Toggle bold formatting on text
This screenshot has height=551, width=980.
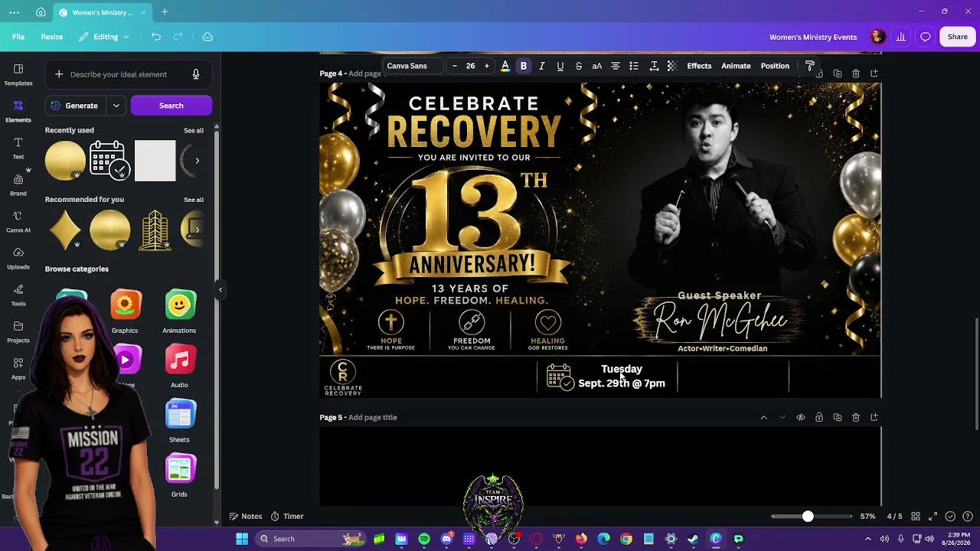(524, 66)
